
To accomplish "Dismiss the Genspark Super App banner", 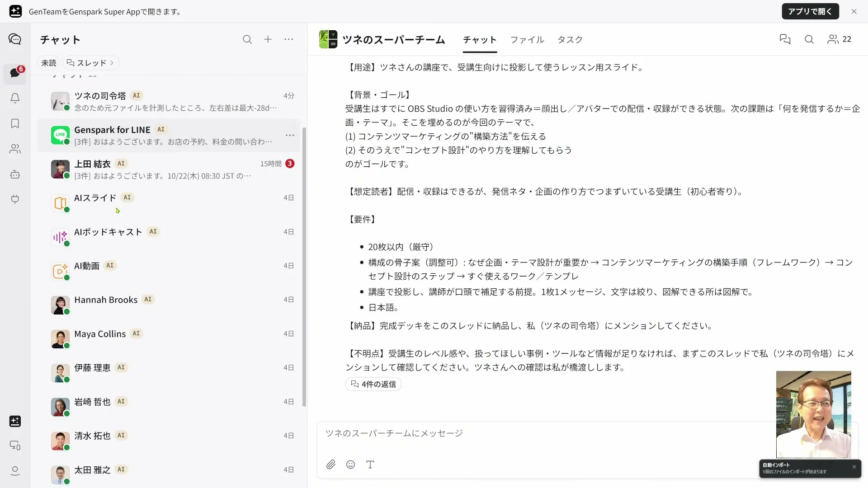I will pyautogui.click(x=854, y=11).
